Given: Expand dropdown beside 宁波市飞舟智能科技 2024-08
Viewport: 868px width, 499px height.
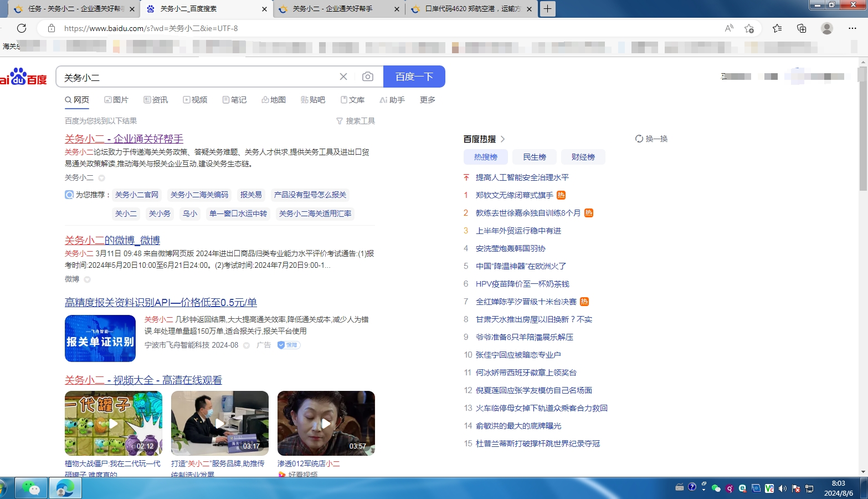Looking at the screenshot, I should point(246,345).
